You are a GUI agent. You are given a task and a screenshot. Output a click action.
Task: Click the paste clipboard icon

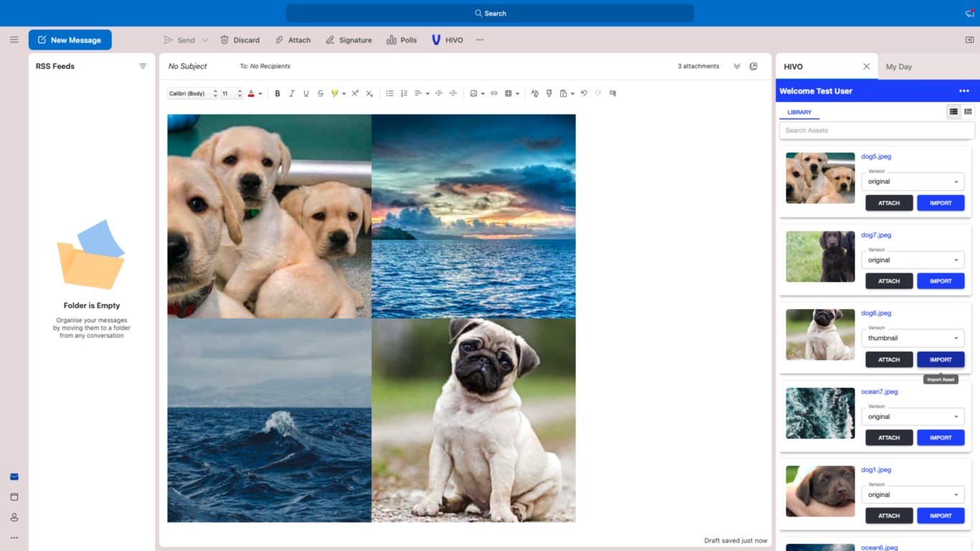point(563,93)
